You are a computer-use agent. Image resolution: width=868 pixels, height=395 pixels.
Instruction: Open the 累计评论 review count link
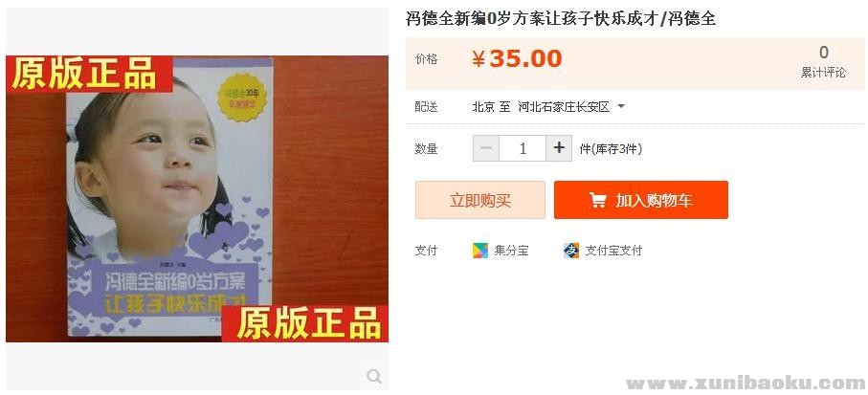[x=824, y=73]
